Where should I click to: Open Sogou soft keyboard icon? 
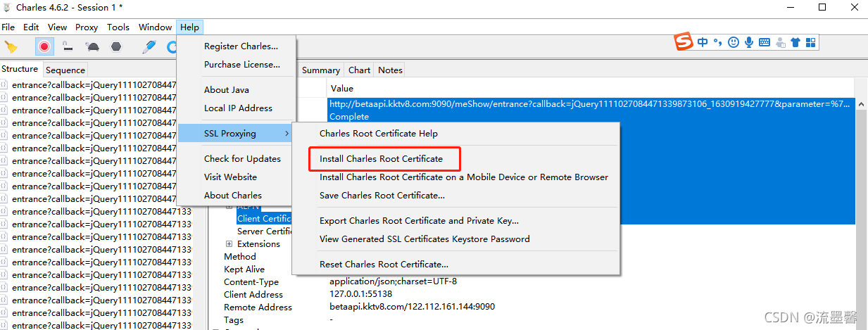(765, 43)
